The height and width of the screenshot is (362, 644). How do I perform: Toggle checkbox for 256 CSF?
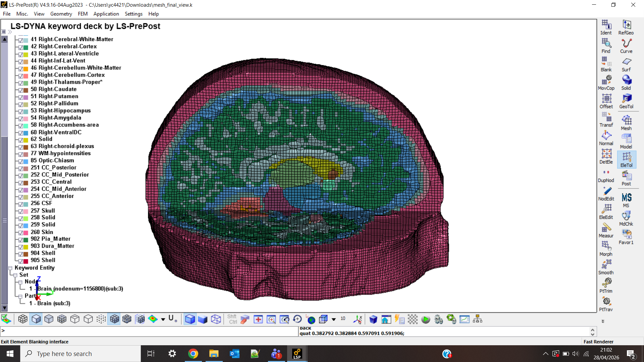[x=21, y=204]
